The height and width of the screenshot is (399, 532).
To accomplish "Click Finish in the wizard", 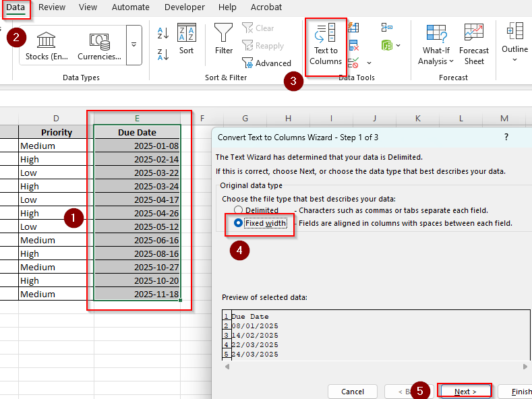I will pos(515,392).
